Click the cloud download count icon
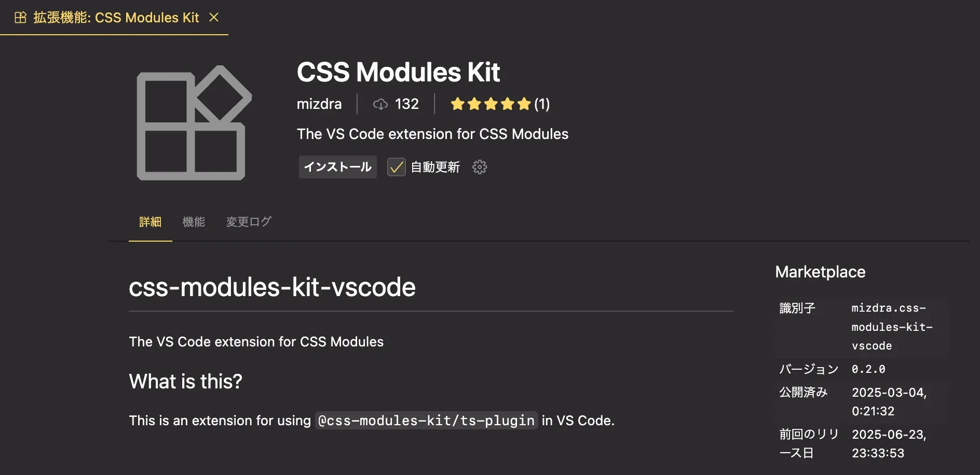This screenshot has width=980, height=475. click(x=380, y=104)
